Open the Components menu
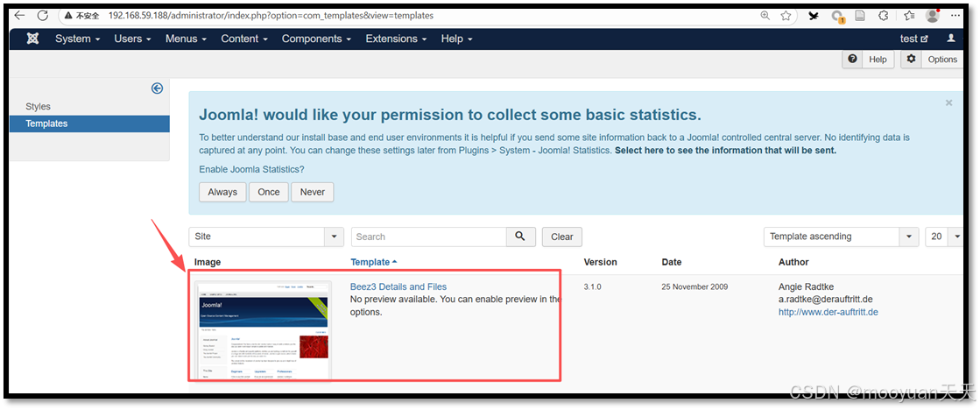Screen dimensions: 980x410 pos(316,39)
